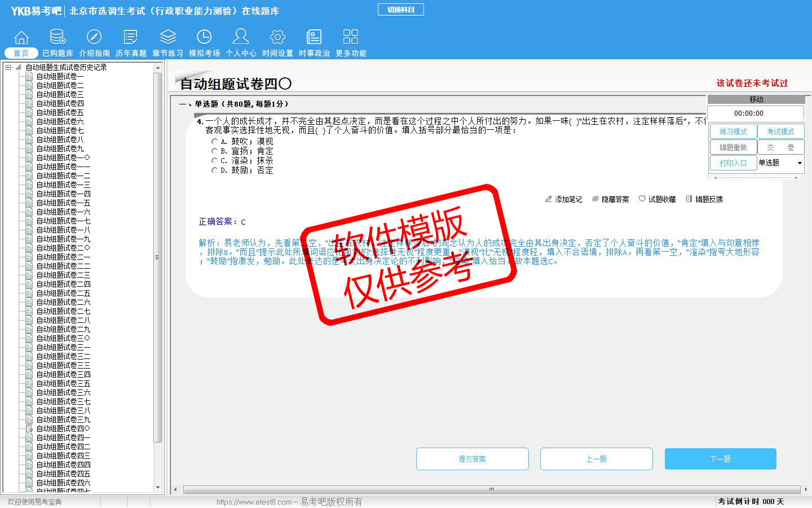Click document icon beside 自动组题试卷一一
This screenshot has width=812, height=508.
click(29, 167)
